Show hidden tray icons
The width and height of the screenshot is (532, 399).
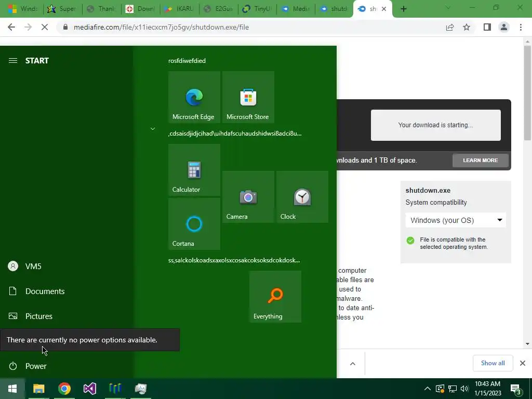(428, 389)
